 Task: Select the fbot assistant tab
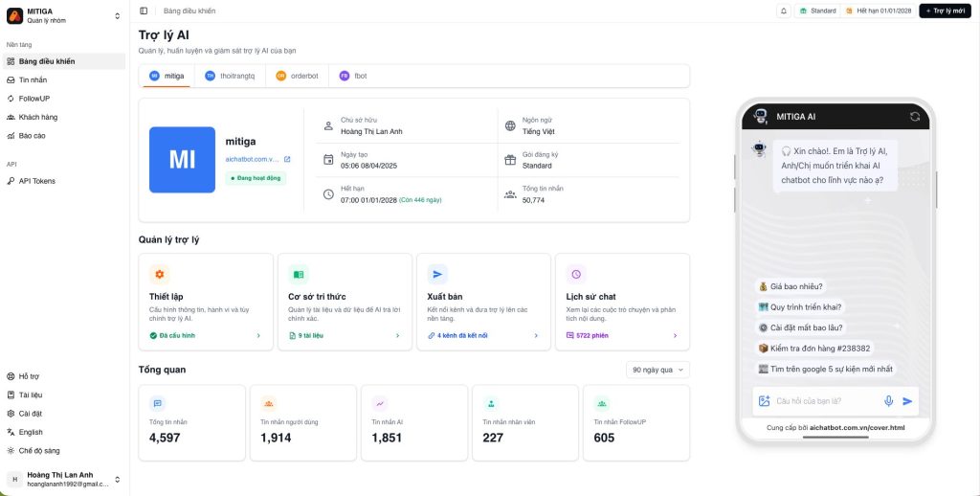(353, 76)
